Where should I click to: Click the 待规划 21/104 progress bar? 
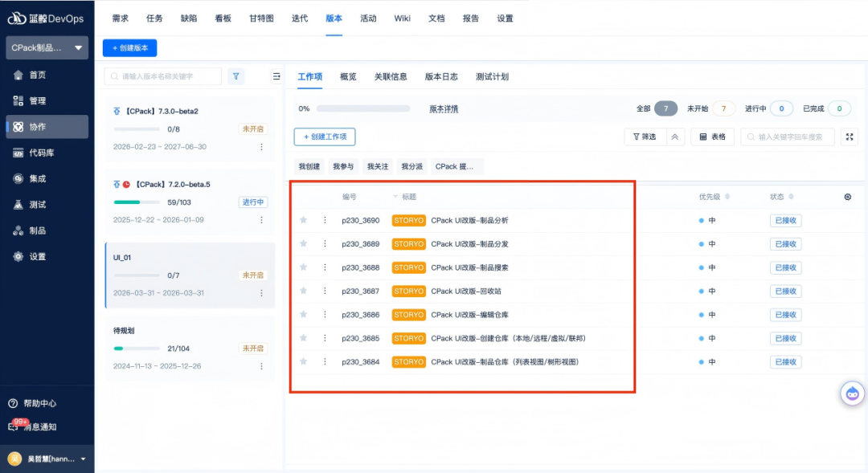(136, 349)
